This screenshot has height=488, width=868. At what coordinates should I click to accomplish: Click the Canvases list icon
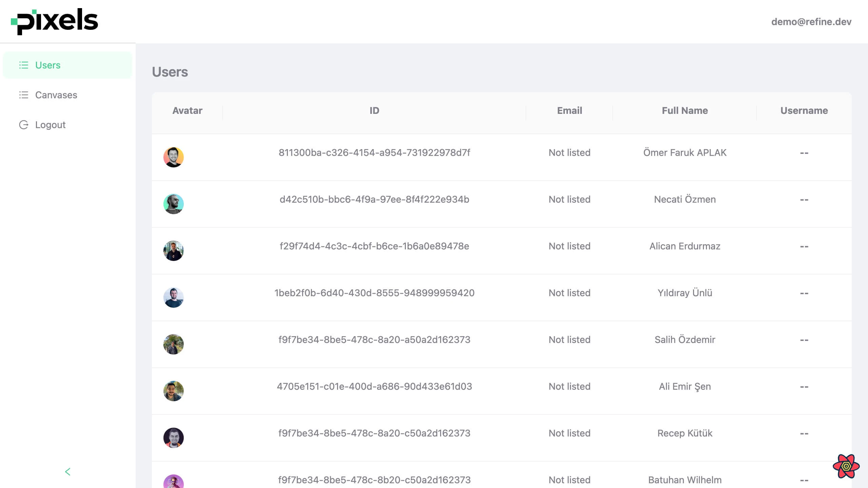point(24,95)
